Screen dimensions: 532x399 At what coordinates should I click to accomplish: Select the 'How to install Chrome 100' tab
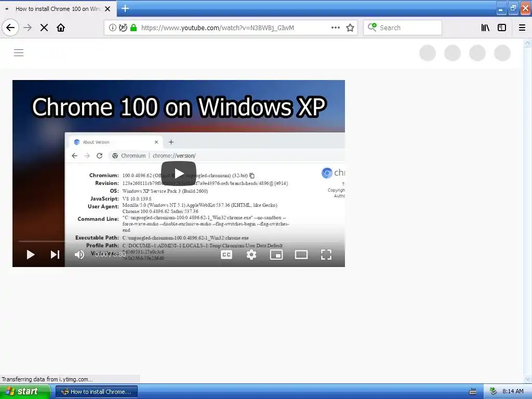(58, 9)
